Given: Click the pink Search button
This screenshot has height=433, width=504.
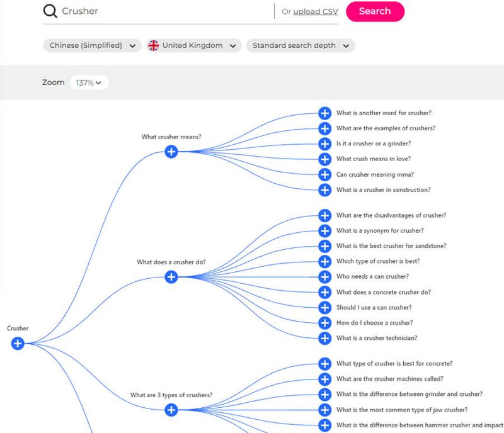Looking at the screenshot, I should [375, 11].
